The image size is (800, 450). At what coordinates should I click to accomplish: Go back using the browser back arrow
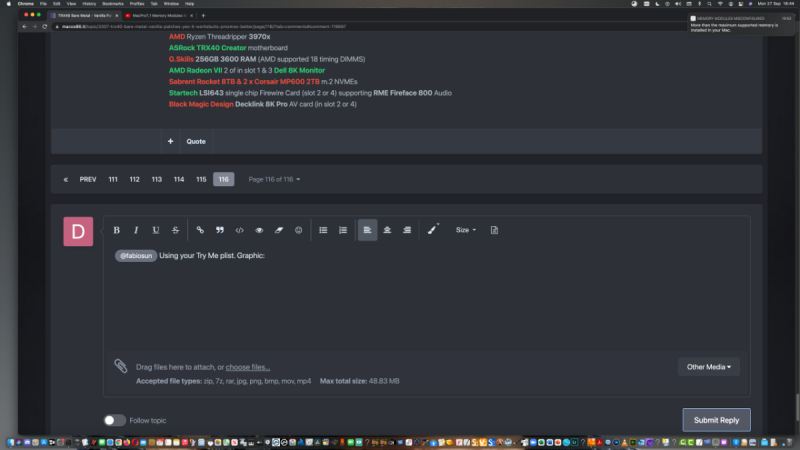(24, 27)
